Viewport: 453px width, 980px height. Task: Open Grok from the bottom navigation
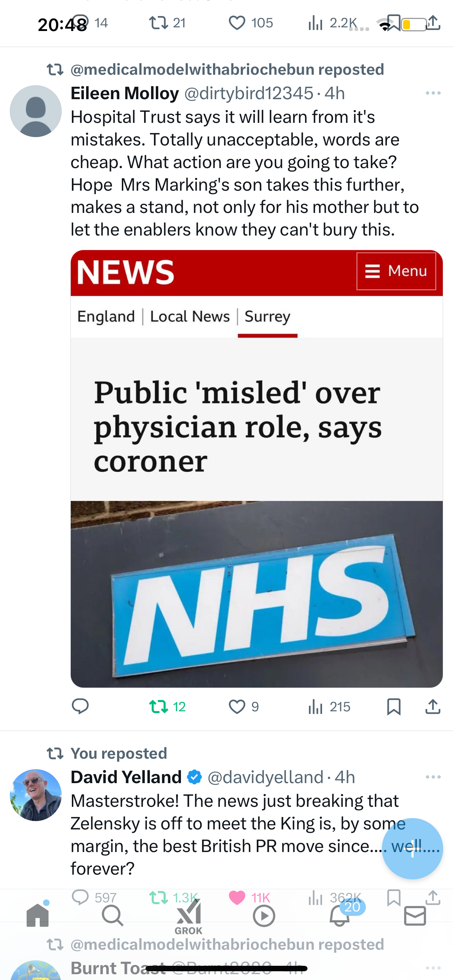pyautogui.click(x=189, y=918)
